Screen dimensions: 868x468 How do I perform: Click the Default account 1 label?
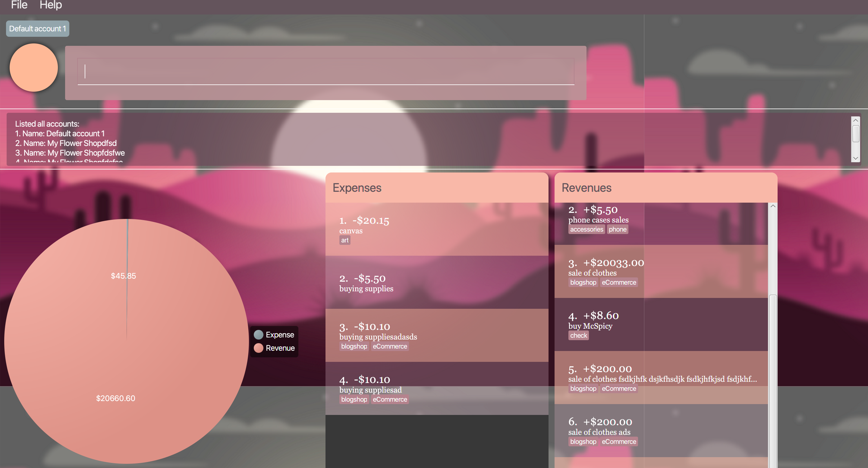[37, 29]
